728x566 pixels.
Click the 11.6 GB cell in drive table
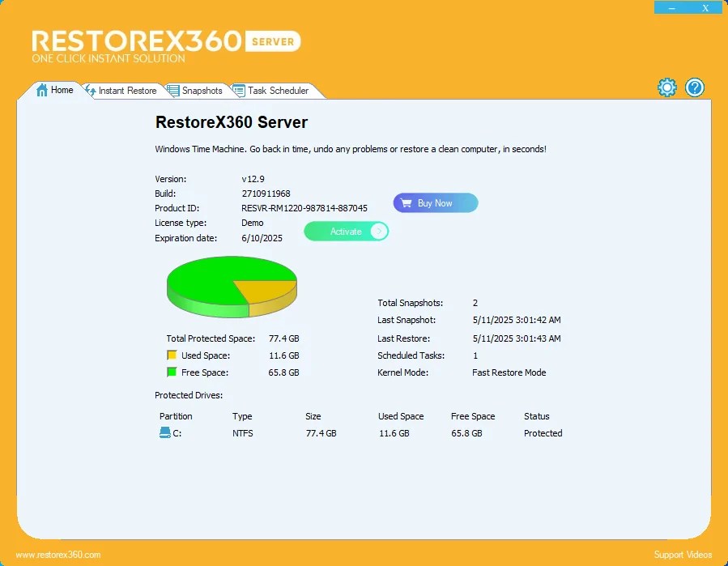point(394,433)
